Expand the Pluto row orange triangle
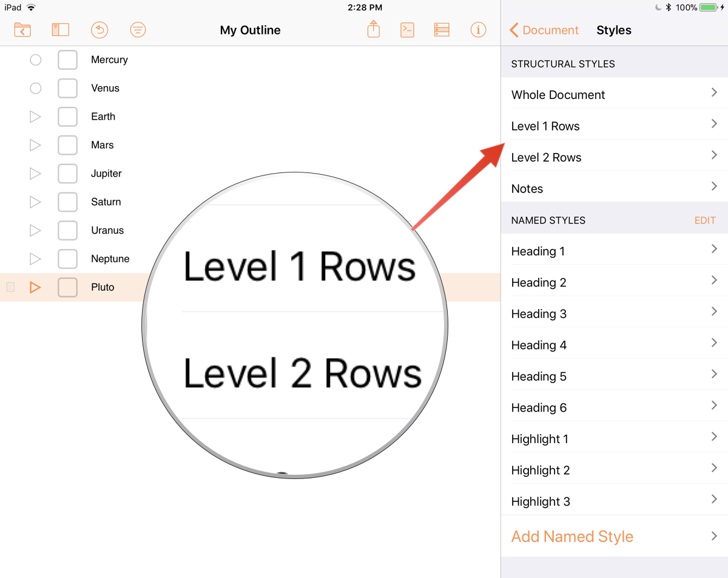Screen dimensions: 728x578 click(35, 287)
